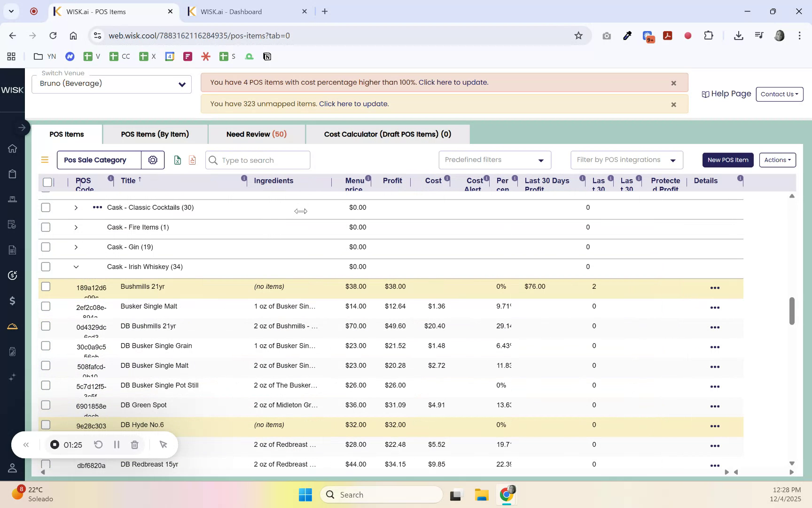Select the invoice document icon in the sidebar
The image size is (812, 508).
click(x=12, y=250)
